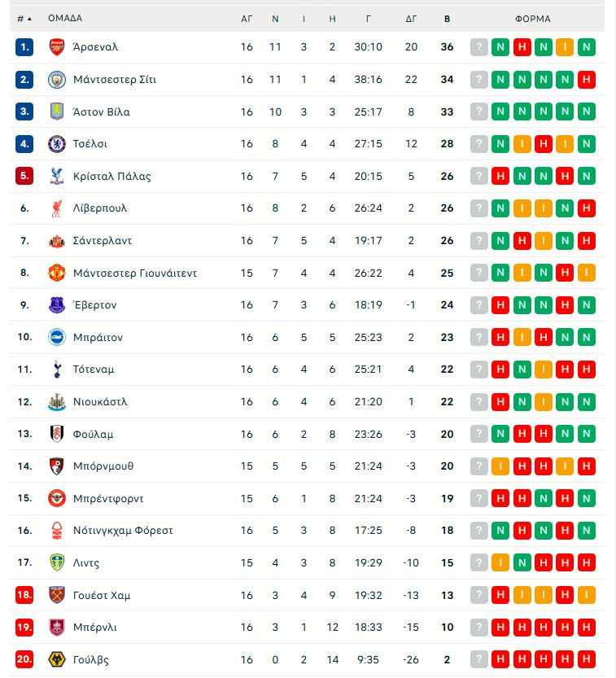Image resolution: width=616 pixels, height=678 pixels.
Task: Click the Chelsea club crest icon
Action: 56,143
